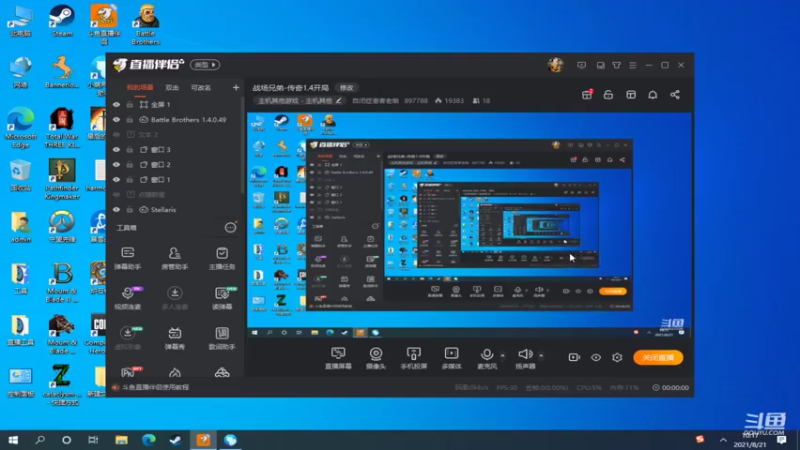Click the notification bell icon

[653, 95]
